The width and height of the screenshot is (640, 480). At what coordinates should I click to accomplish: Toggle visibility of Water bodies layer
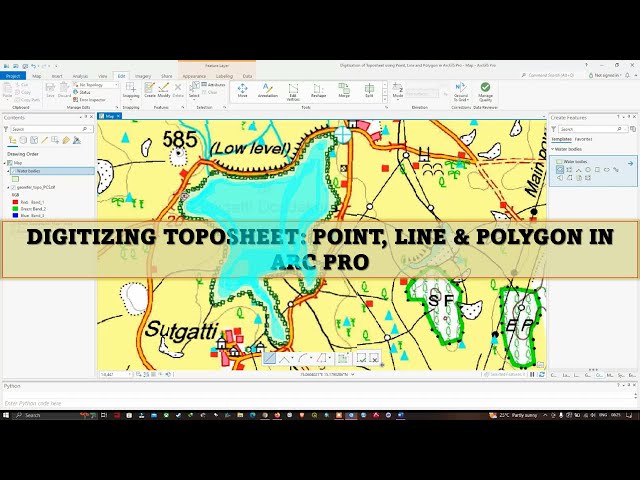point(13,171)
